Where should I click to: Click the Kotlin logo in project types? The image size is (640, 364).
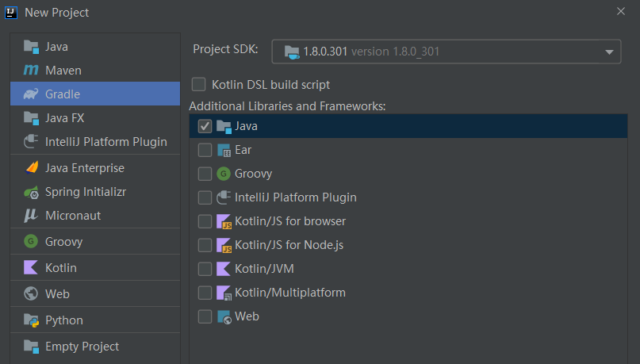click(31, 268)
